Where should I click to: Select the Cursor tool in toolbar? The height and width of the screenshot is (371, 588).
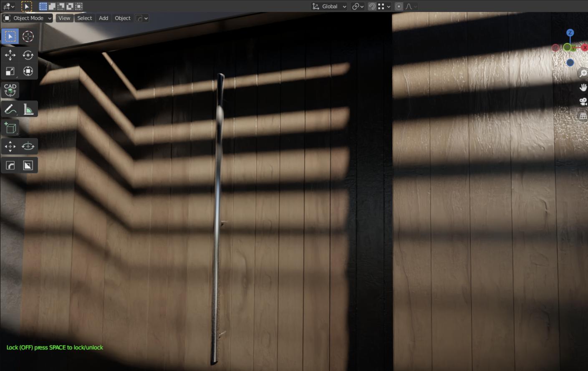tap(28, 37)
